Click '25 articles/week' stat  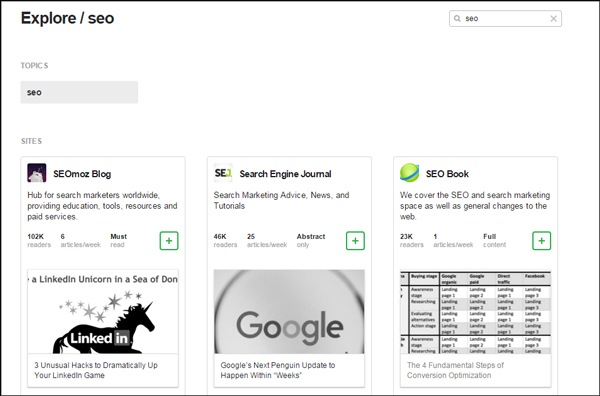pyautogui.click(x=267, y=241)
